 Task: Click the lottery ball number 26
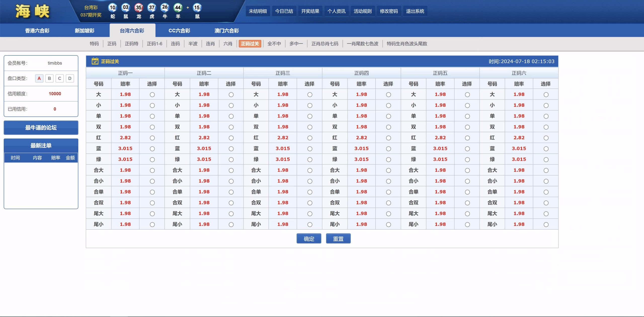[165, 8]
